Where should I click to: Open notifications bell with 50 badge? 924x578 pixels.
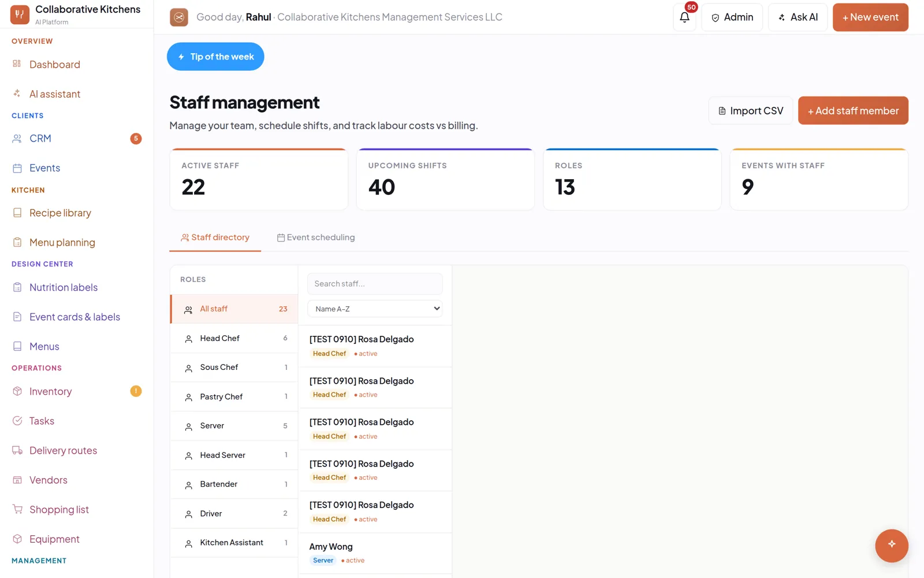[685, 17]
